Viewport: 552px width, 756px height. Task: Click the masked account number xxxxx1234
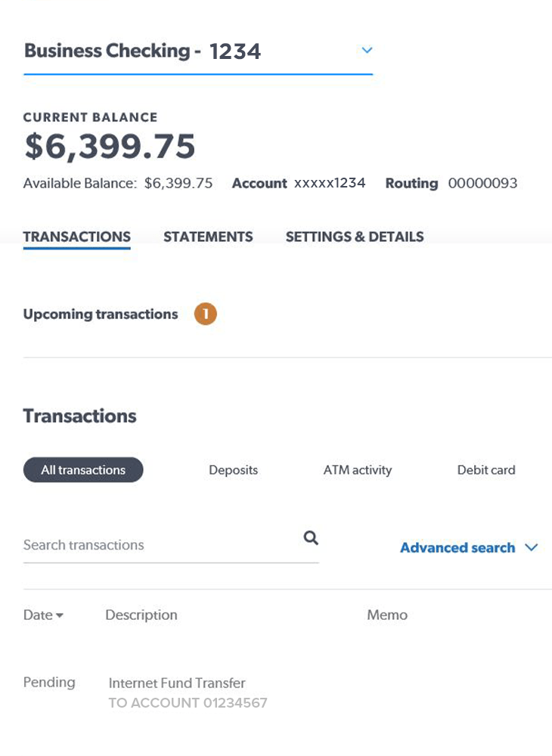coord(330,183)
